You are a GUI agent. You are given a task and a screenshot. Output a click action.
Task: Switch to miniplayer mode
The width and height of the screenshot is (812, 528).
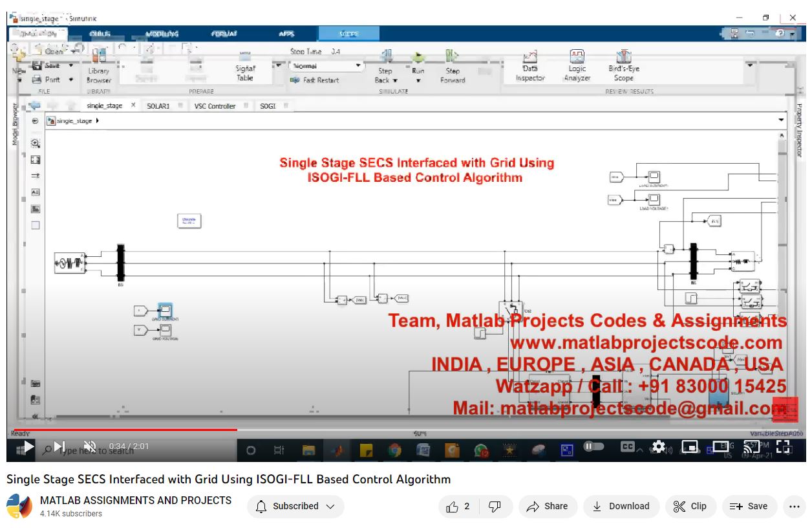[x=690, y=446]
